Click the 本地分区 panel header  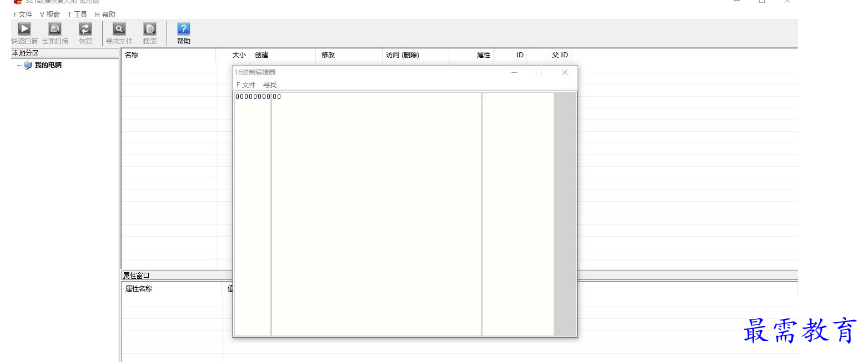(x=65, y=53)
